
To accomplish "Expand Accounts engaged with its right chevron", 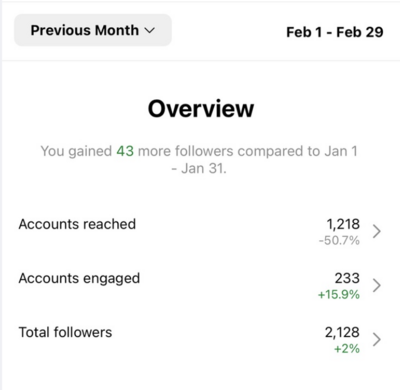I will [377, 285].
